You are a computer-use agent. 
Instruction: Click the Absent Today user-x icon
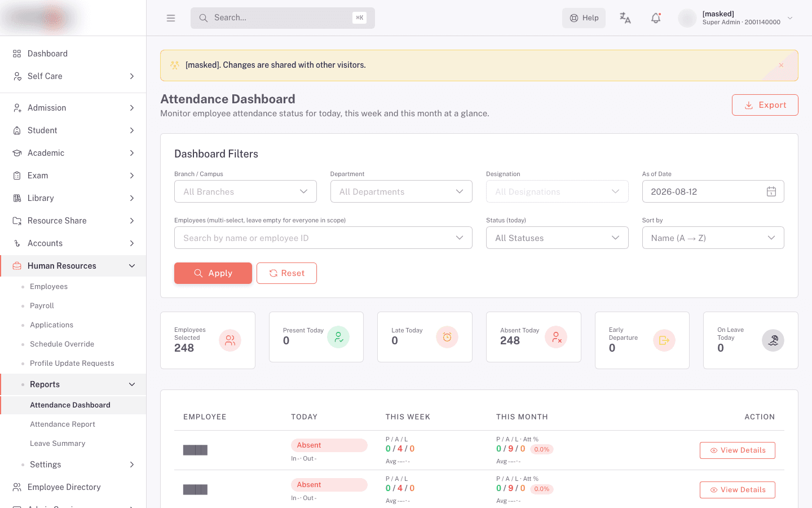click(556, 337)
